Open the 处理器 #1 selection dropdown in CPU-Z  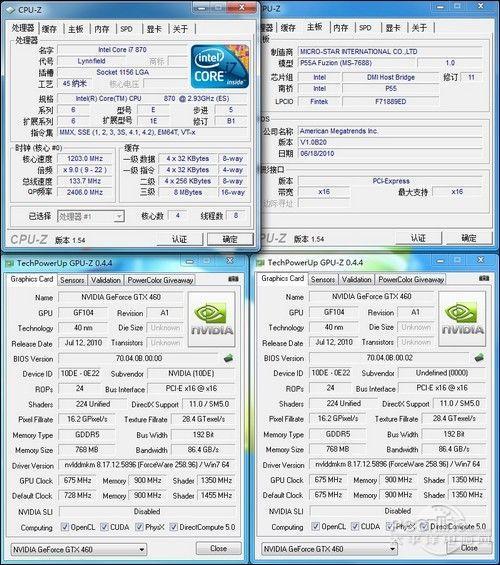pos(91,217)
